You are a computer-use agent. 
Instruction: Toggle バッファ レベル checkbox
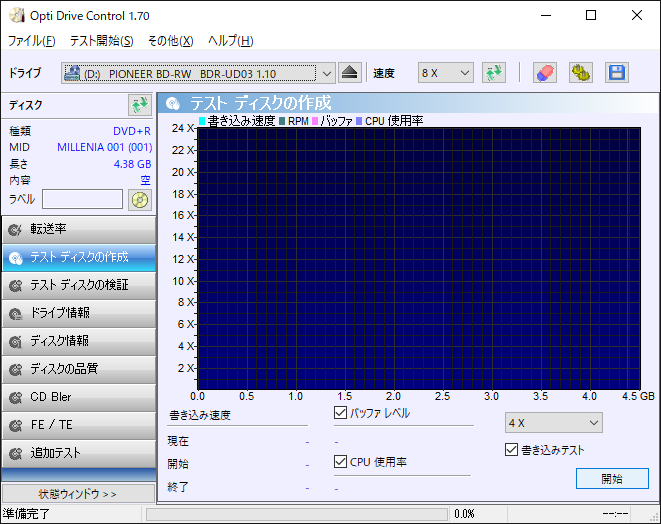[340, 413]
